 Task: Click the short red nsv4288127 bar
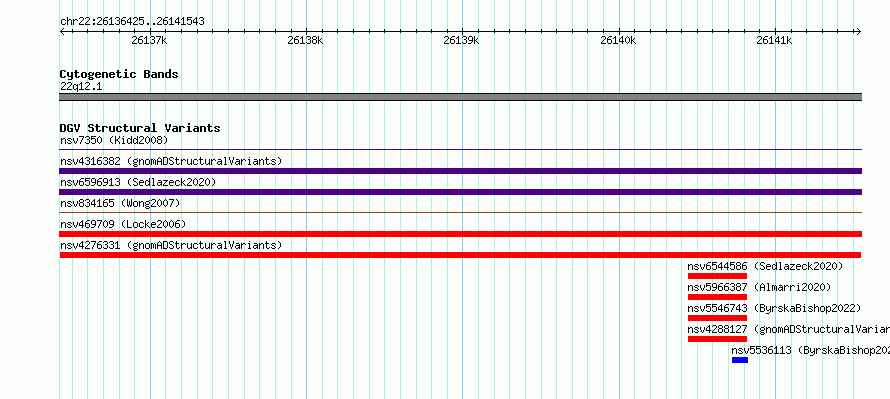pyautogui.click(x=717, y=339)
